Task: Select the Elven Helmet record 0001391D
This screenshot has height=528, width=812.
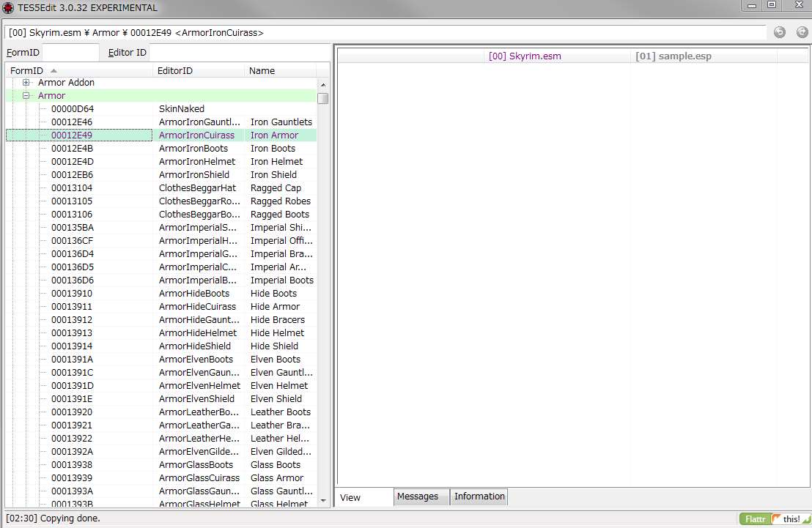Action: (x=161, y=386)
